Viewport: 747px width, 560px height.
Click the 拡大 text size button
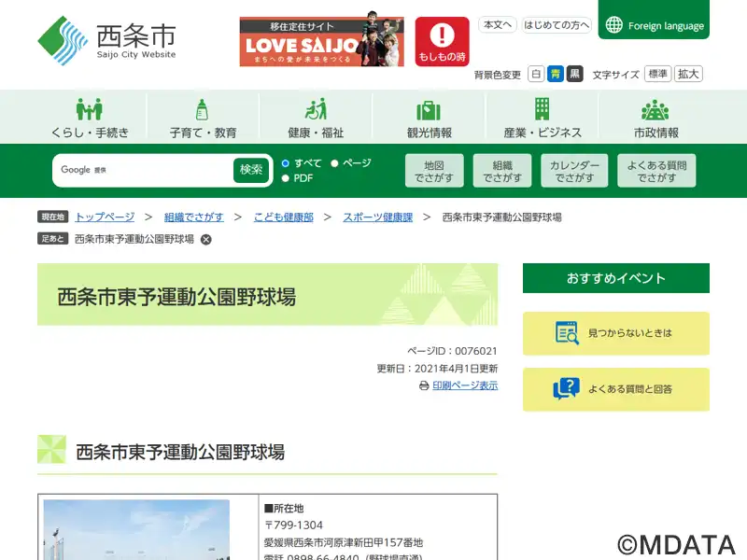point(689,74)
